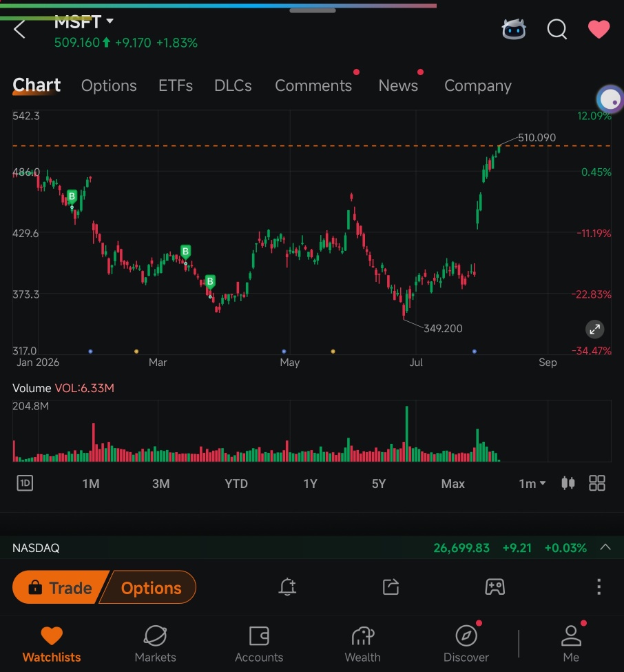624x672 pixels.
Task: Expand the MSFT ticker dropdown arrow
Action: 110,21
